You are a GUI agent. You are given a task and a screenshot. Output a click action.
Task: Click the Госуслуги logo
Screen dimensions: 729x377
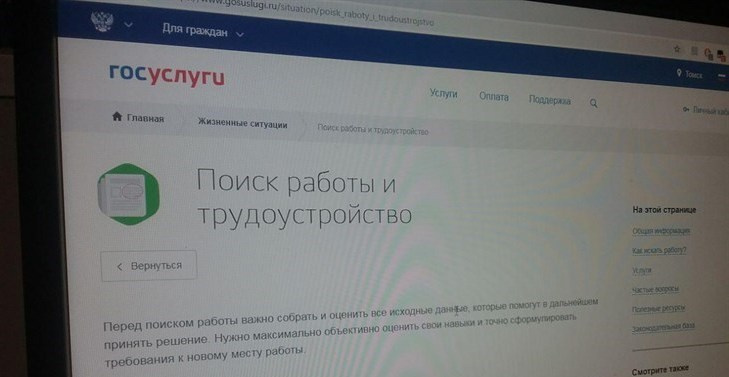pos(167,75)
